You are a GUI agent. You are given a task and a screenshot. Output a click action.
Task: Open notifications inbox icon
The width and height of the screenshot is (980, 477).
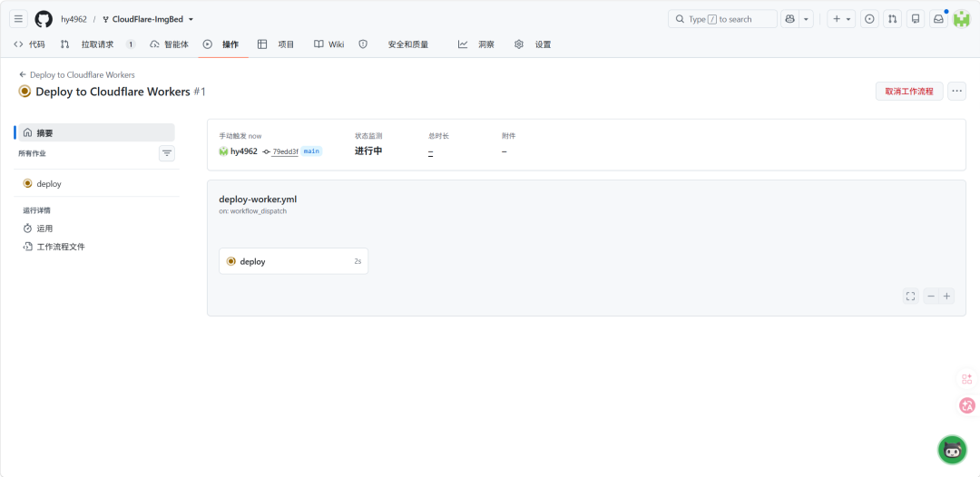(x=939, y=19)
